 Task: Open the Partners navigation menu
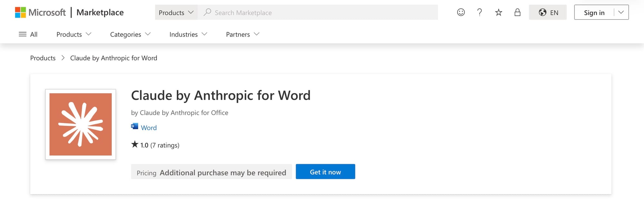tap(242, 34)
